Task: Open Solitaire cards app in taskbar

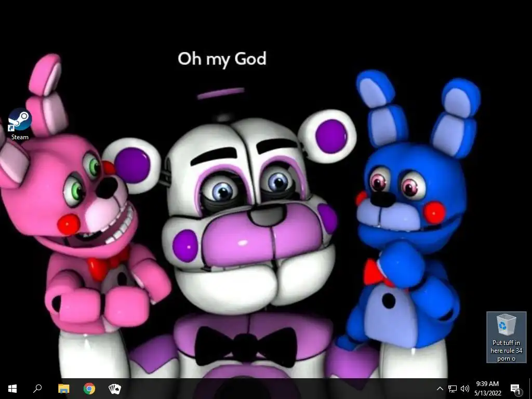Action: coord(115,389)
